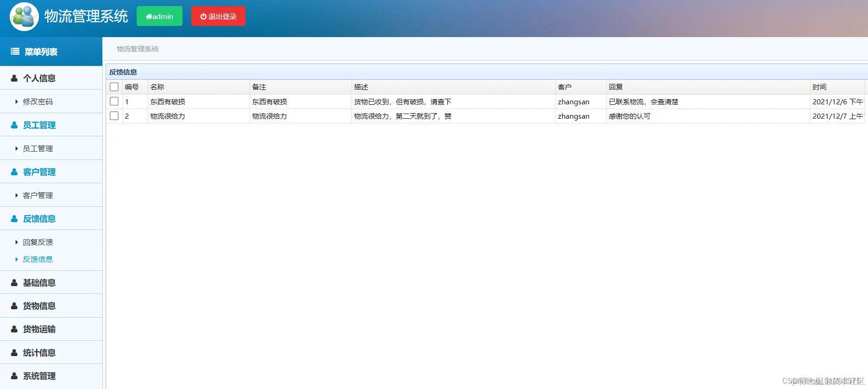Click the 物流管理系统 title in header

(x=86, y=16)
